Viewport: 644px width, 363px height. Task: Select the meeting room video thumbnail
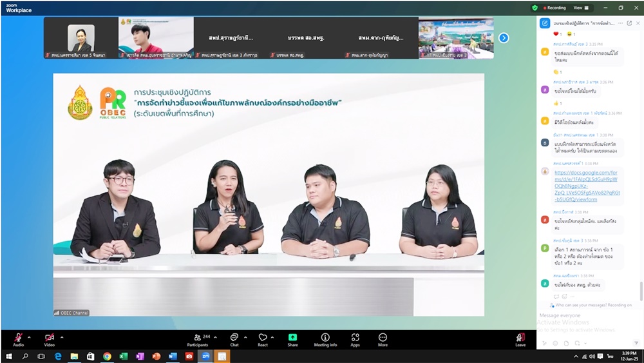coord(456,38)
